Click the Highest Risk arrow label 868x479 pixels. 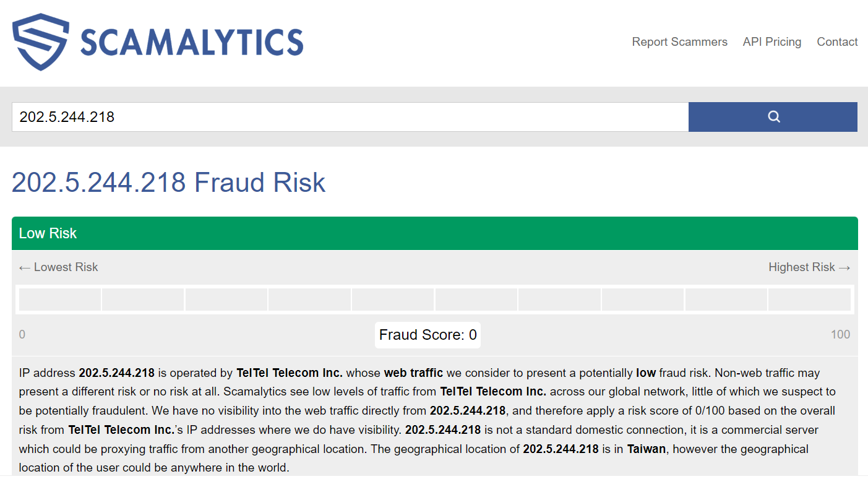coord(809,267)
